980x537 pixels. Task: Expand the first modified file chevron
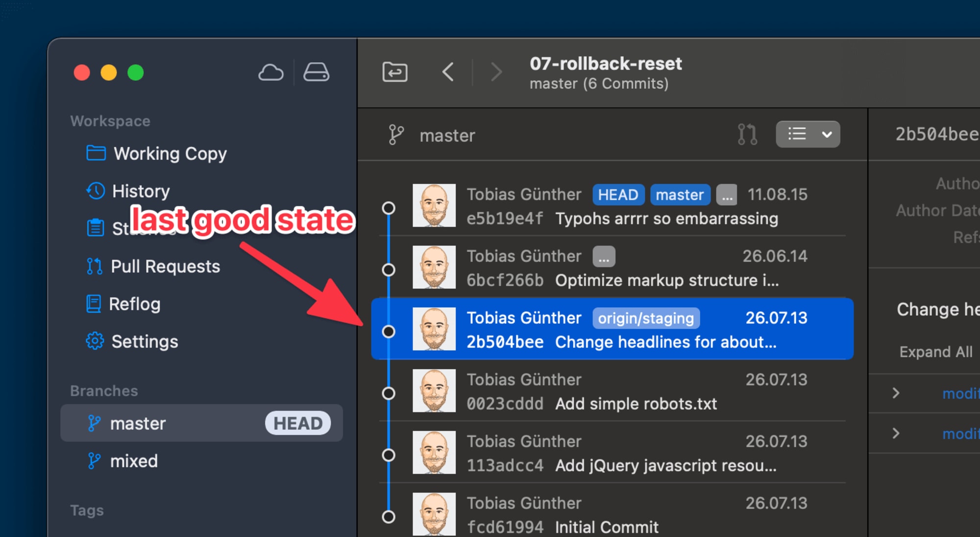point(896,393)
